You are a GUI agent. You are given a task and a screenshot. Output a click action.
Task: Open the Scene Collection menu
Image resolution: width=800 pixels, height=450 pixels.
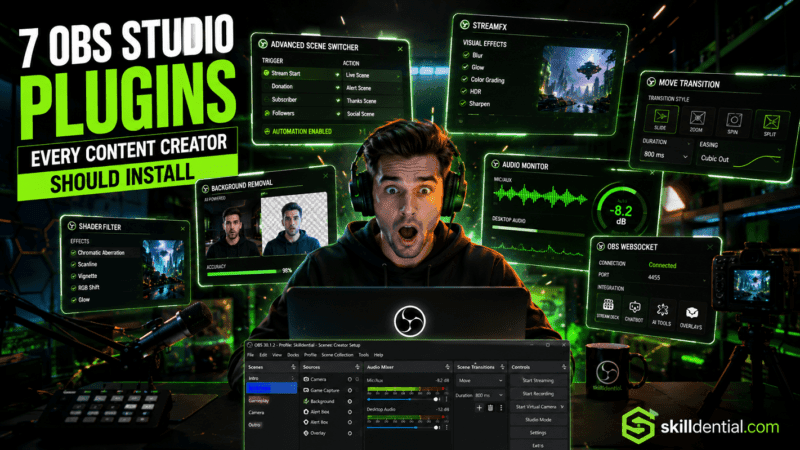(337, 355)
